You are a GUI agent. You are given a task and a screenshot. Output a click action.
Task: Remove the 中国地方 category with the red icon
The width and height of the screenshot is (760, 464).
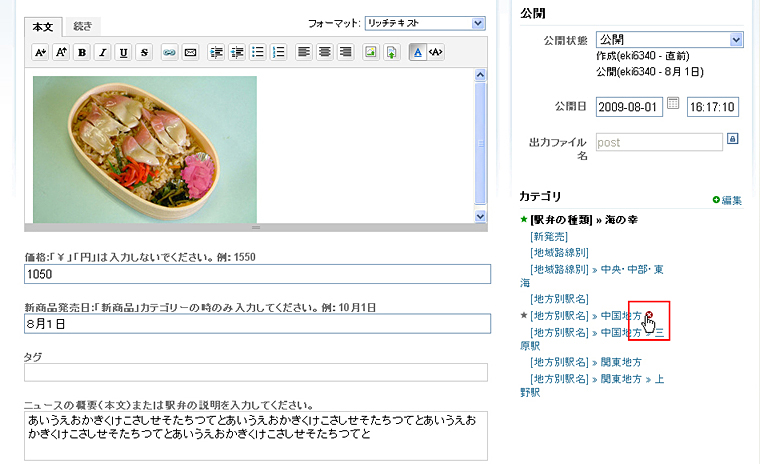(649, 315)
